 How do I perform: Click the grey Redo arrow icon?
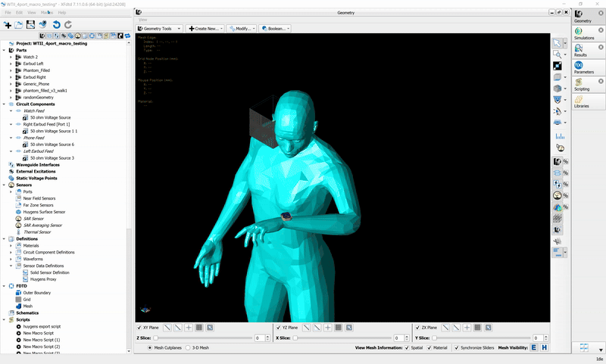(x=68, y=25)
